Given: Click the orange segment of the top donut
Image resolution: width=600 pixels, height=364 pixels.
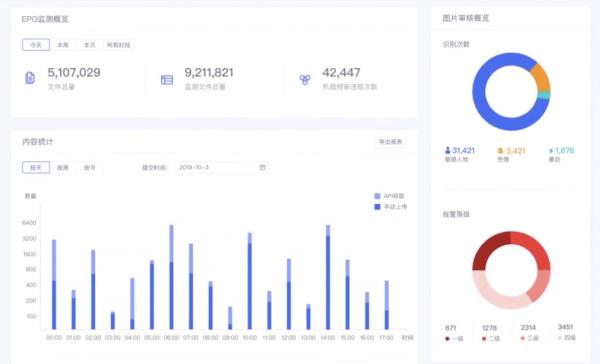Looking at the screenshot, I should coord(541,78).
